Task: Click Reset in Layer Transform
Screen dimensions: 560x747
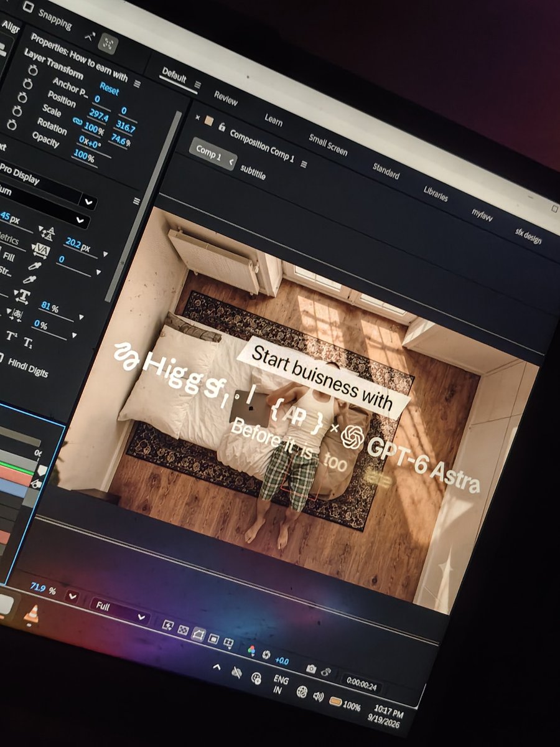Action: click(x=109, y=89)
